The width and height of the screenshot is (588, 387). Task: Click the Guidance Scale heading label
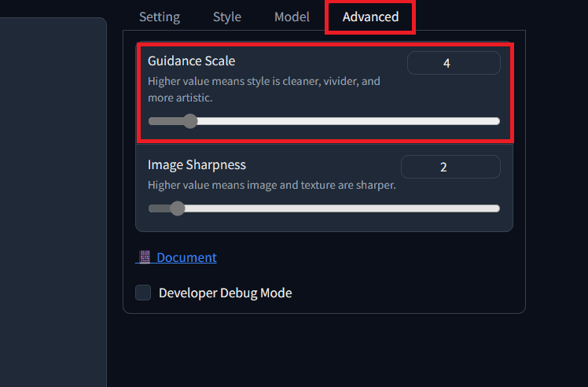point(191,61)
